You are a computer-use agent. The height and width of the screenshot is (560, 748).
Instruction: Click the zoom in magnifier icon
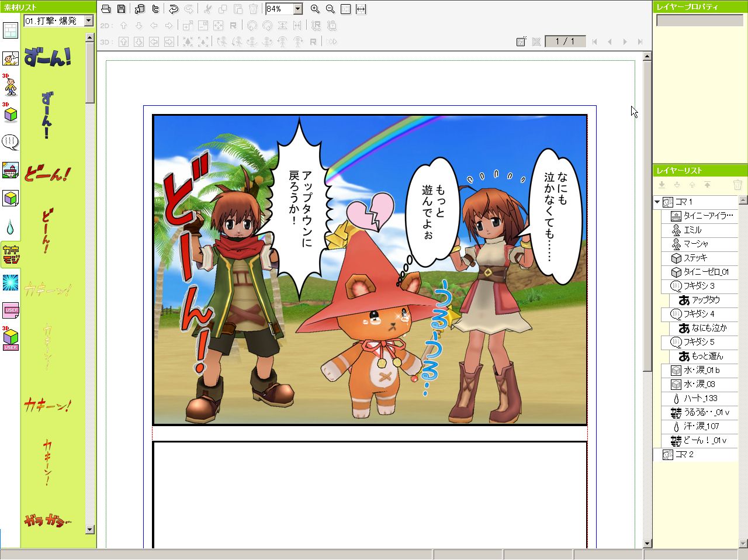click(x=315, y=9)
